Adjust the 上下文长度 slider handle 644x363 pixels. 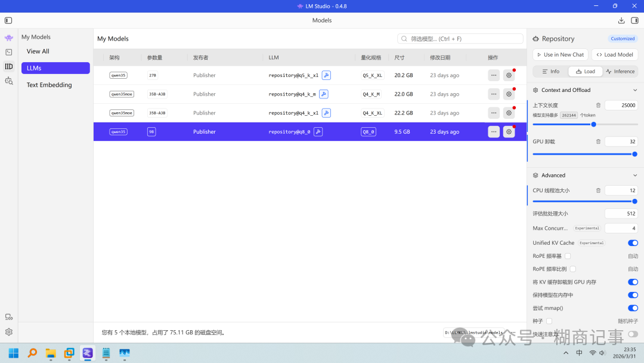click(593, 124)
